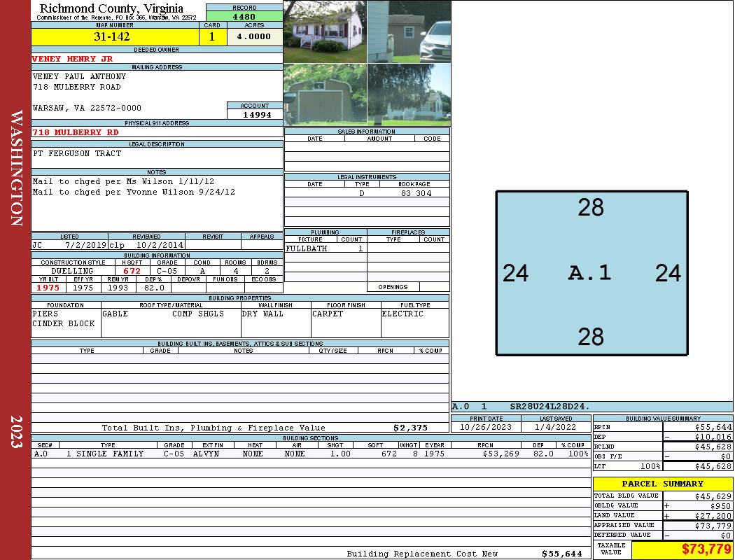This screenshot has height=560, width=735.
Task: Click the Yvonne Wilson note dated 9/24/12
Action: point(134,192)
